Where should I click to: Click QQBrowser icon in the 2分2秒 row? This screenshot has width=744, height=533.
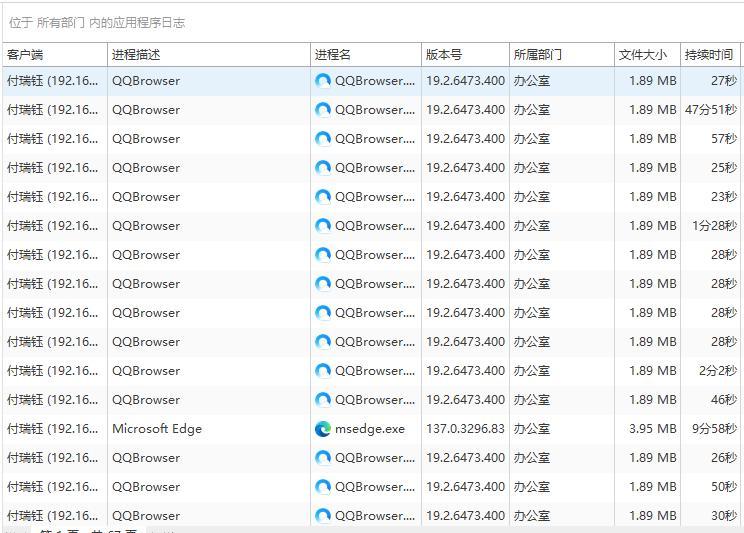323,371
